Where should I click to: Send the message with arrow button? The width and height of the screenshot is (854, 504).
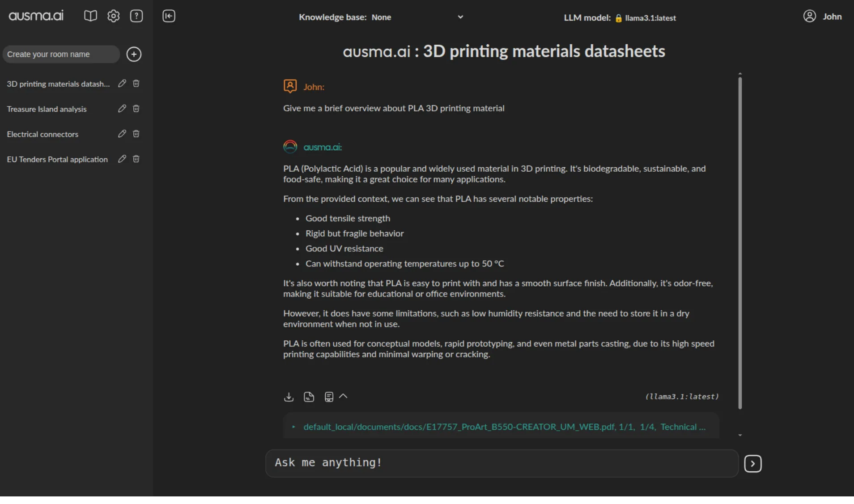tap(752, 463)
